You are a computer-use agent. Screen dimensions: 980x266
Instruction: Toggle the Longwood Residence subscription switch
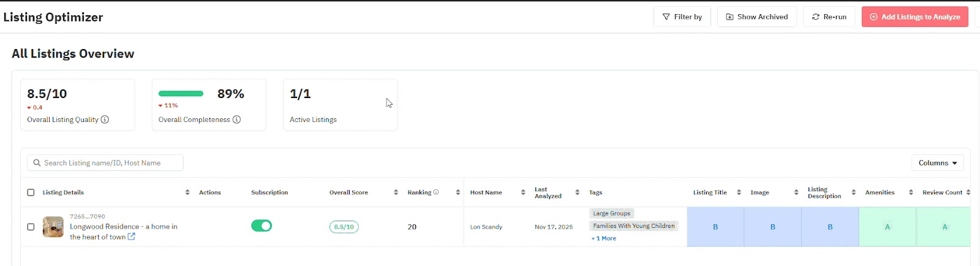262,226
